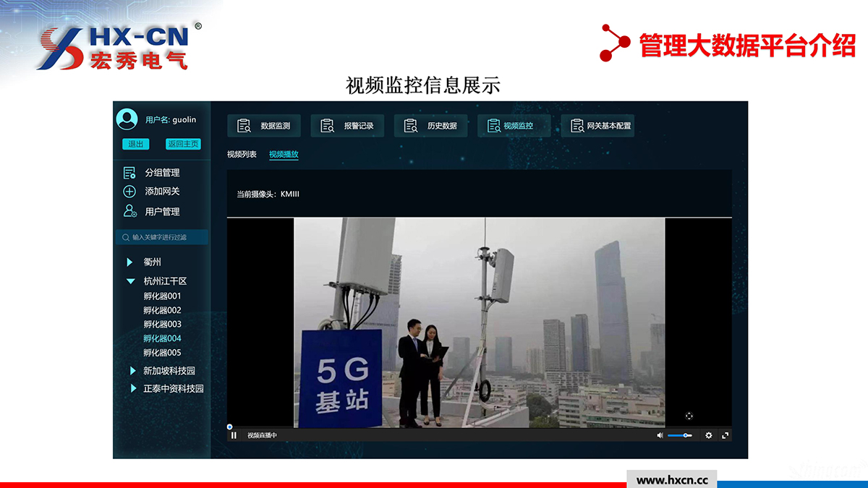This screenshot has height=488, width=868.
Task: Click the user avatar icon
Action: pyautogui.click(x=127, y=119)
